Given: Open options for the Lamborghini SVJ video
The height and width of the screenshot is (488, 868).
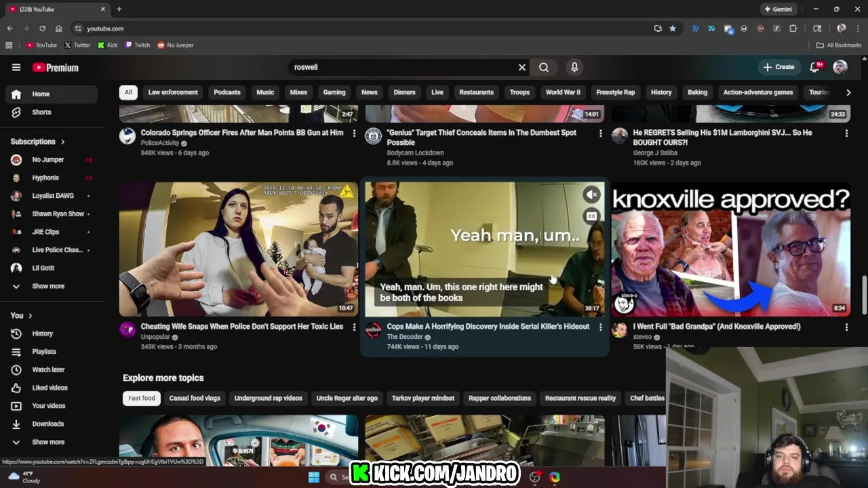Looking at the screenshot, I should [x=846, y=134].
